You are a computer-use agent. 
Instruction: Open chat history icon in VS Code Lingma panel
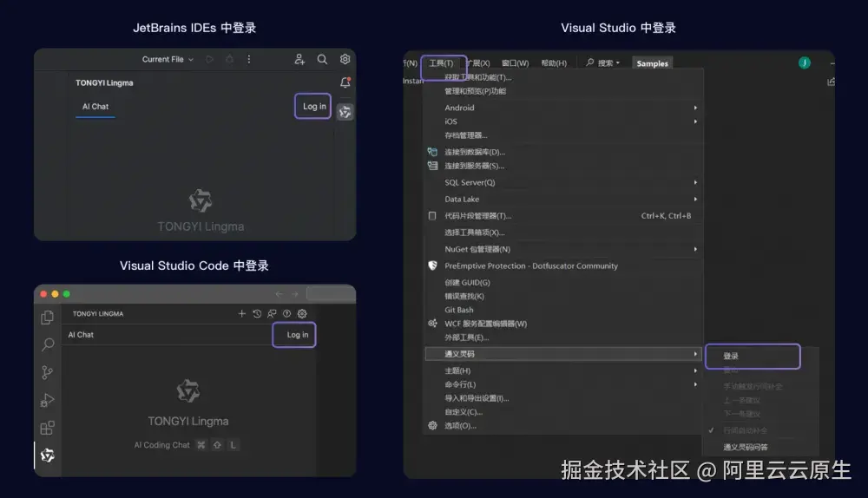[257, 314]
